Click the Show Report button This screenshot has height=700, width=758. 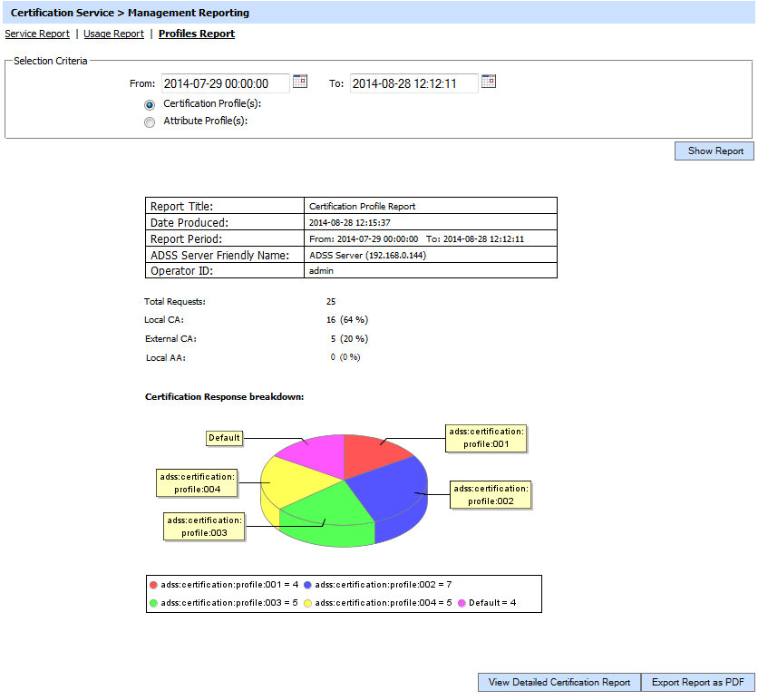click(x=714, y=151)
